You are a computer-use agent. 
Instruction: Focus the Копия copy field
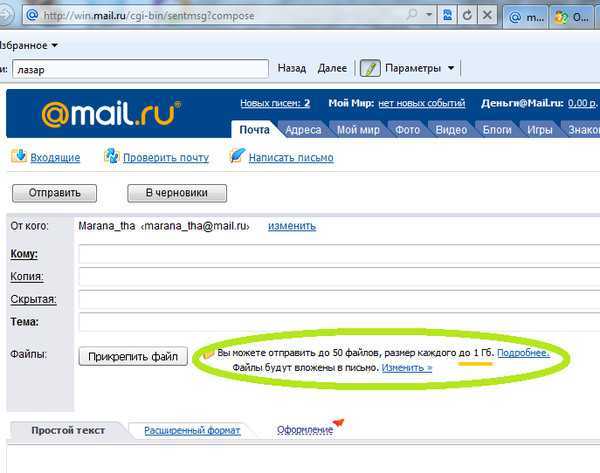(x=339, y=277)
